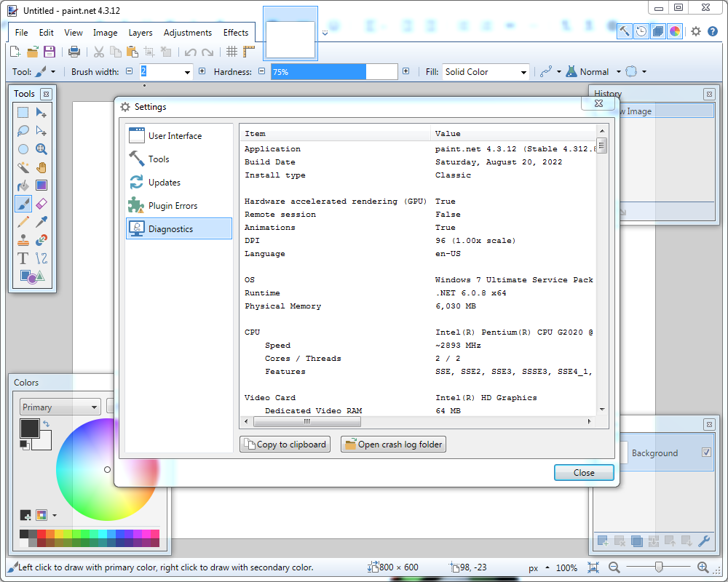Swap primary and secondary colors arrow
Image resolution: width=728 pixels, height=582 pixels.
[x=46, y=423]
